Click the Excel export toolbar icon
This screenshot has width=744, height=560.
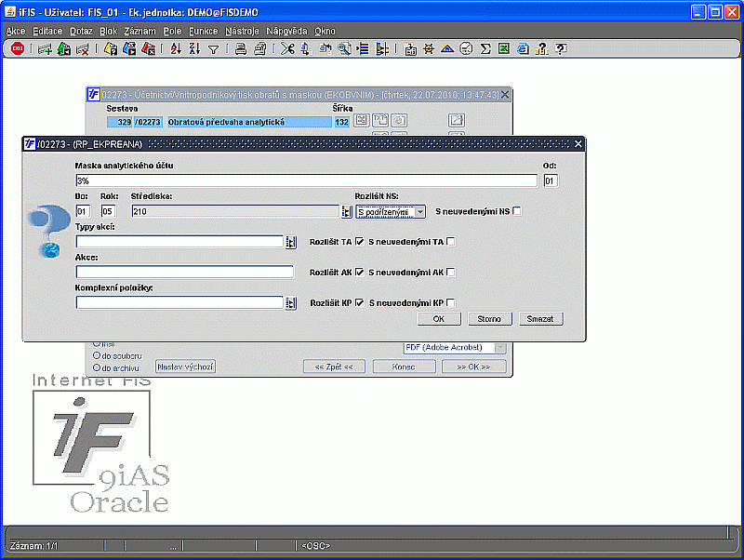(x=504, y=48)
